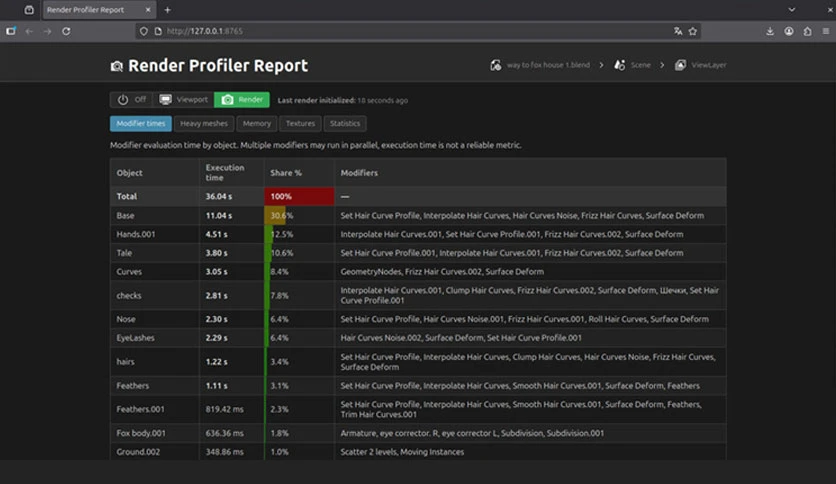This screenshot has height=484, width=836.
Task: Click the Tale object cell
Action: [155, 253]
